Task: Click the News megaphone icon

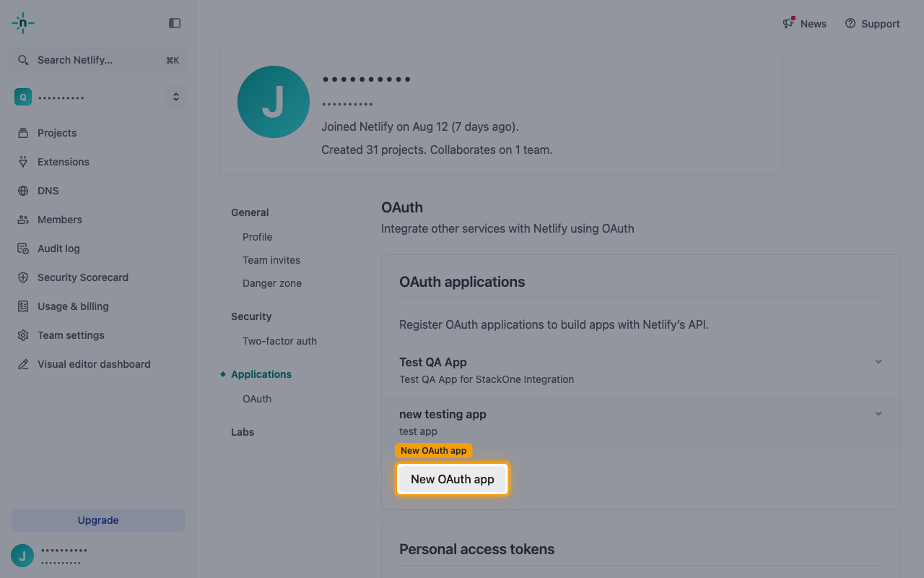Action: tap(789, 23)
